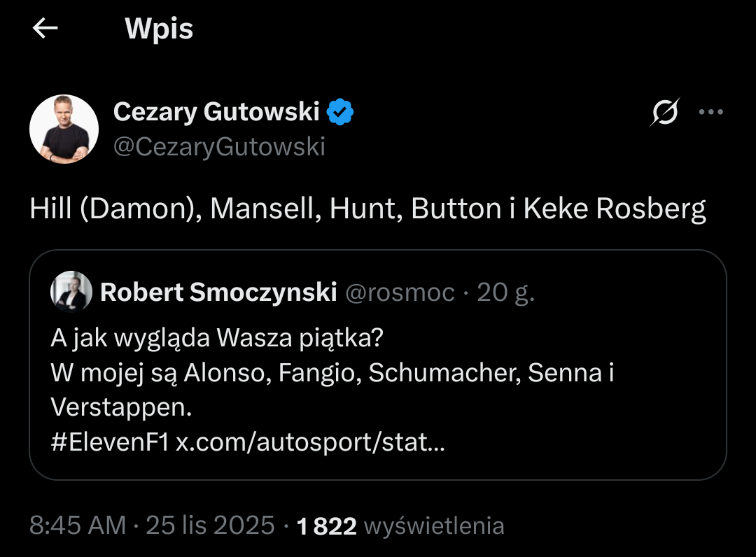Click the @rosmoc handle
This screenshot has height=557, width=756.
click(x=400, y=292)
